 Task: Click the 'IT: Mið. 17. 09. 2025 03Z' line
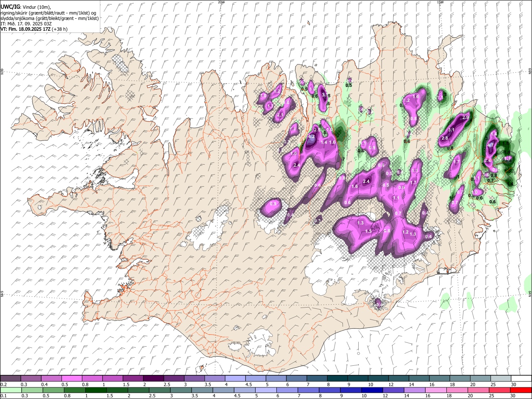[26, 24]
